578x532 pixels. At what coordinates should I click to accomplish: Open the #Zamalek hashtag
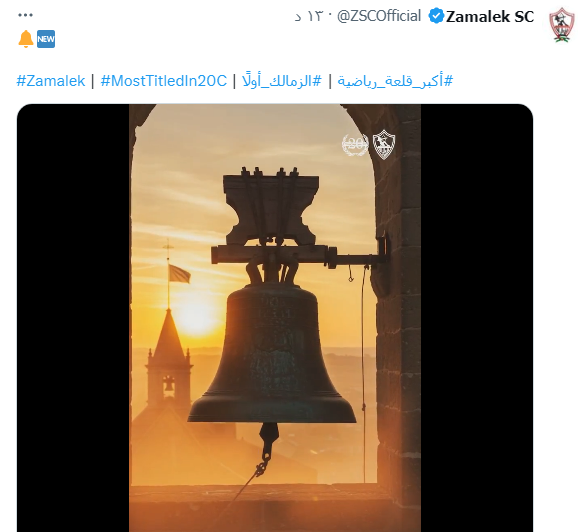tap(51, 81)
